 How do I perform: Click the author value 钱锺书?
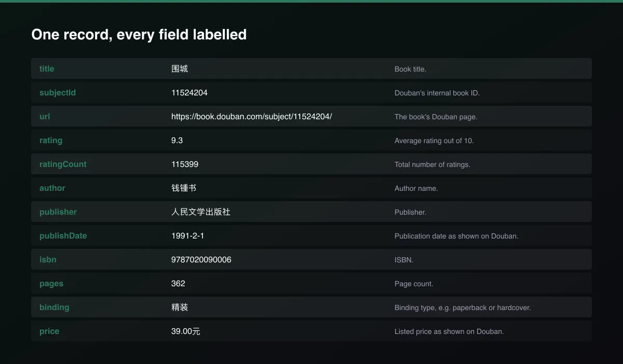tap(184, 188)
